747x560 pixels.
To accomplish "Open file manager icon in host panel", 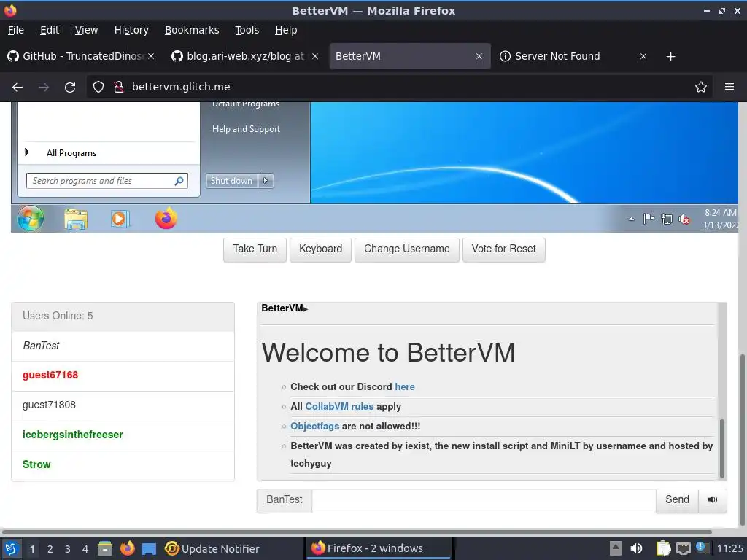I will [x=105, y=549].
